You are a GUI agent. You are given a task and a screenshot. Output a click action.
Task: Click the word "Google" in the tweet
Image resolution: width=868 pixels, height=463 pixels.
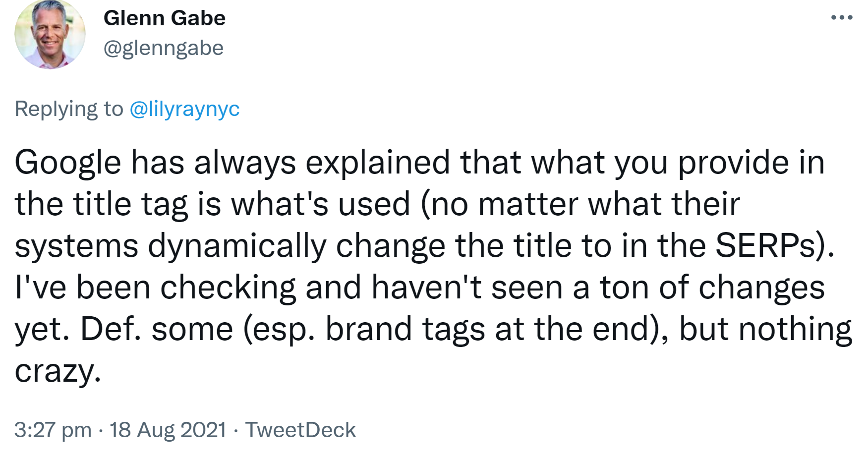pyautogui.click(x=67, y=163)
